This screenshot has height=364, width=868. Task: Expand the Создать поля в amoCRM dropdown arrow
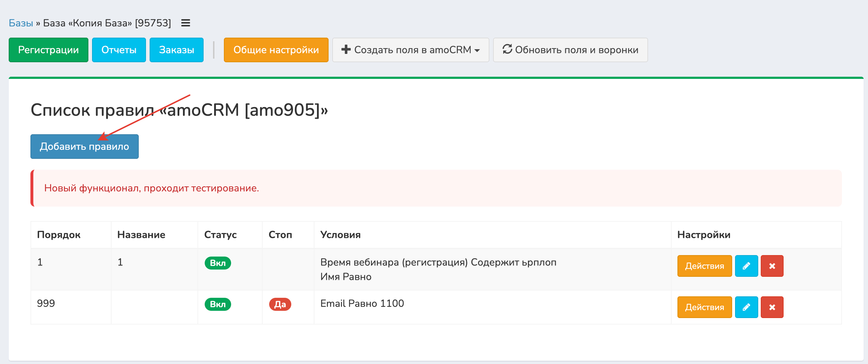click(477, 50)
